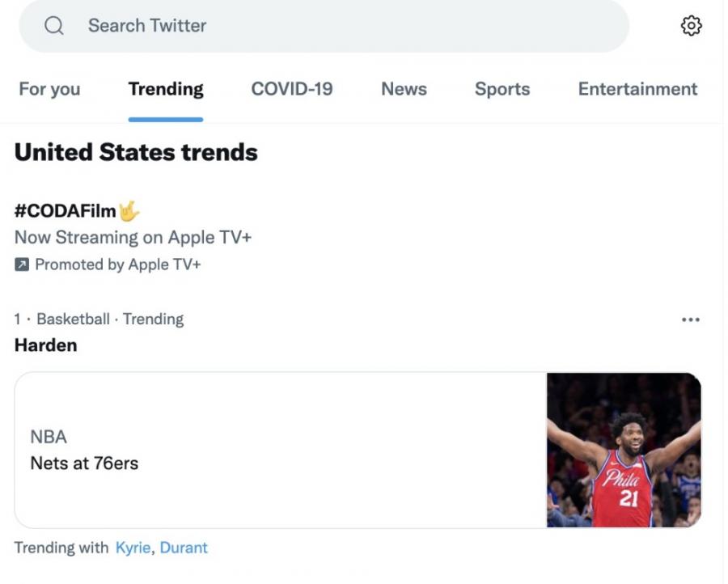Screen dimensions: 728x584
Task: Open the Harden trending topic
Action: (x=46, y=345)
